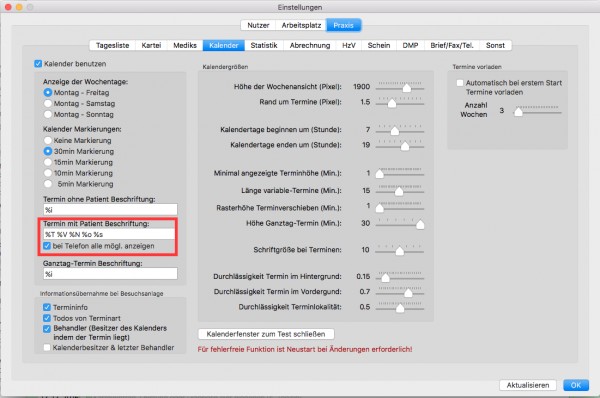Click Kalendertage beginnen um slider
The height and width of the screenshot is (398, 600).
[x=400, y=130]
